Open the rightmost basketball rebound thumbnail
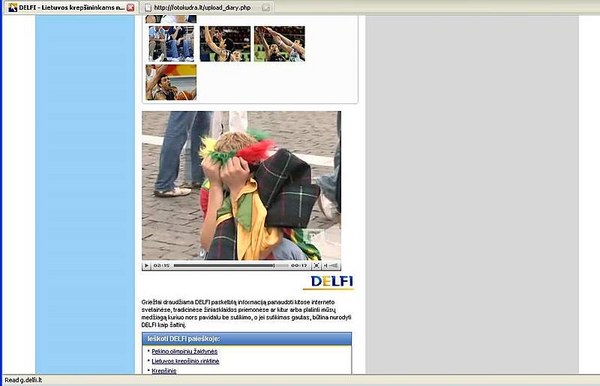Viewport: 600px width, 386px height. pos(279,44)
